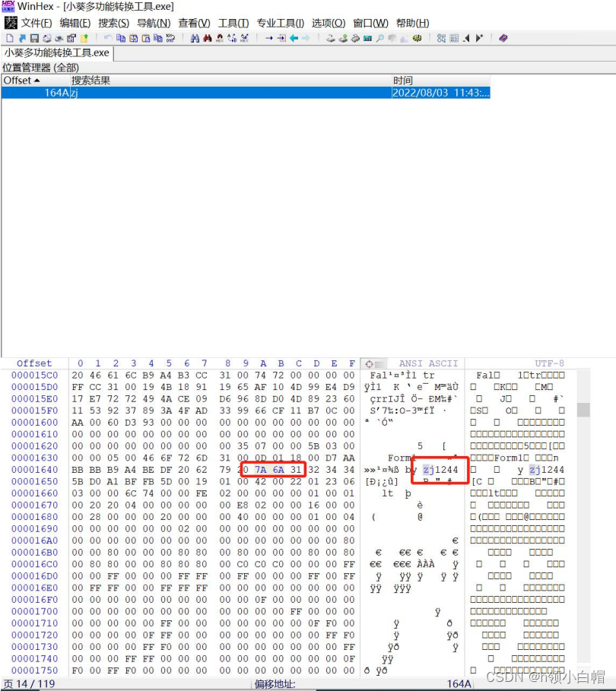Undo the last change via the toolbar
This screenshot has width=616, height=691.
click(x=108, y=38)
